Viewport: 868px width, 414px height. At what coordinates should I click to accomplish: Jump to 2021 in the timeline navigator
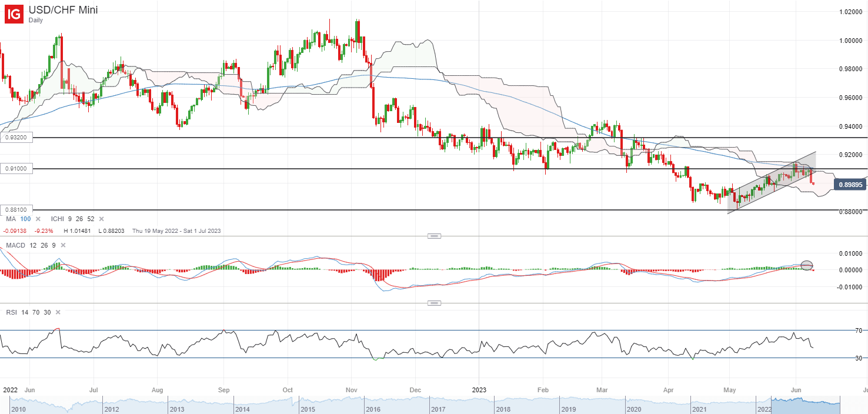[x=699, y=408]
